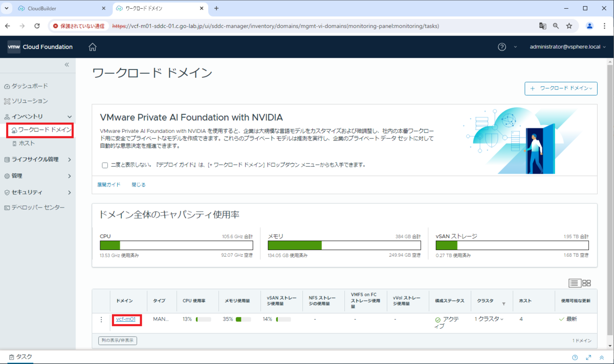Click the CPU capacity usage bar
The height and width of the screenshot is (364, 614).
[176, 245]
